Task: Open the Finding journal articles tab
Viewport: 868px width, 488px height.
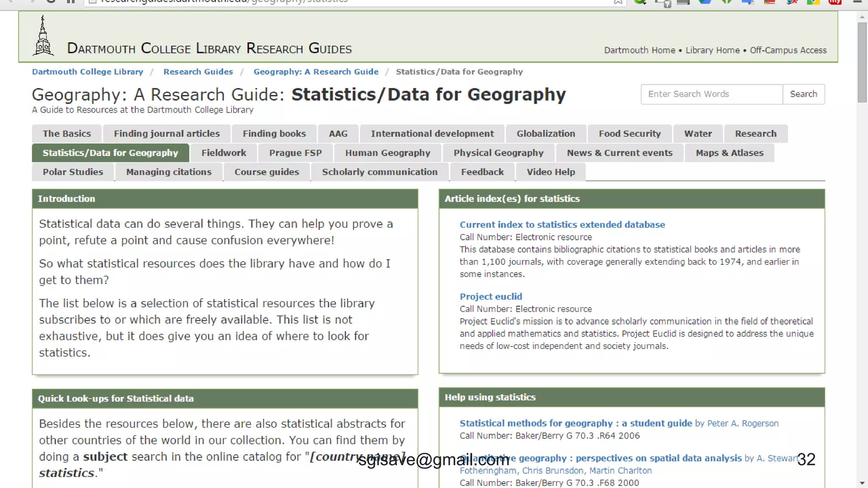Action: click(x=167, y=134)
